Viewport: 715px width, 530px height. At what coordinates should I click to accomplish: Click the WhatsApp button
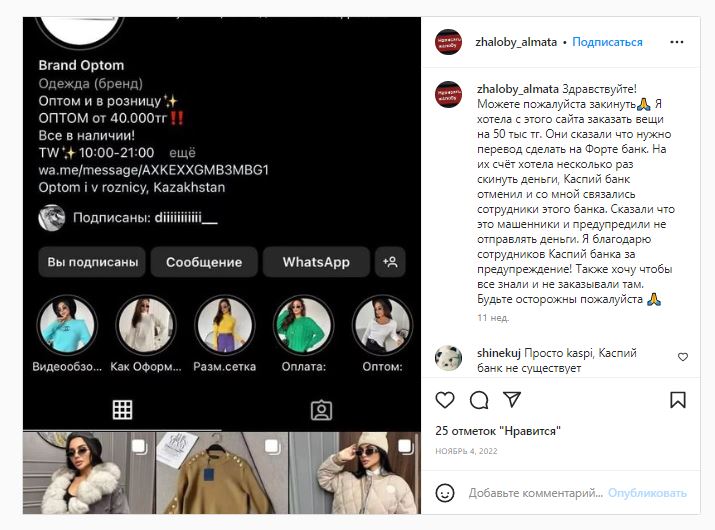click(316, 262)
